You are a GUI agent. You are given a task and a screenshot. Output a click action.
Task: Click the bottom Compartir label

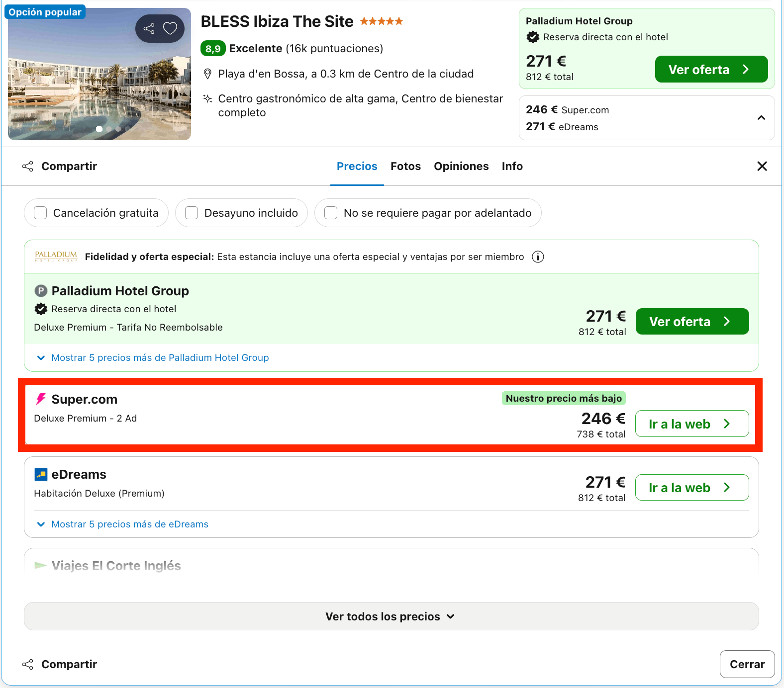[x=69, y=664]
